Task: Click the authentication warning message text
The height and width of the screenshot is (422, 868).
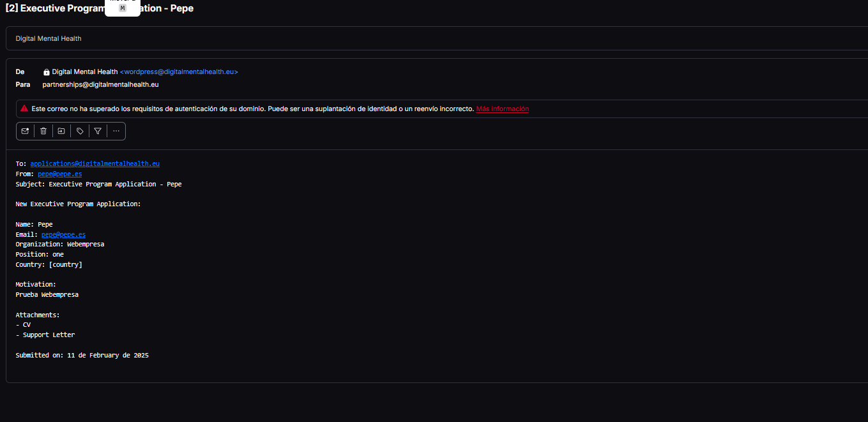Action: [x=253, y=109]
